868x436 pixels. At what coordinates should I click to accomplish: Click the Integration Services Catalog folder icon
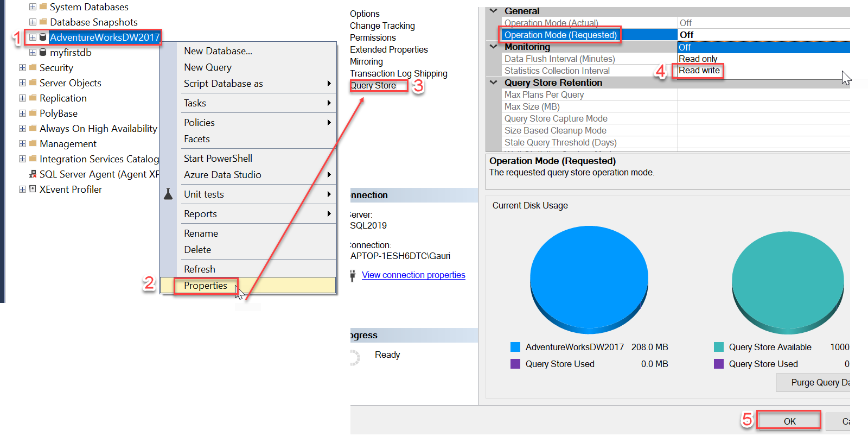tap(33, 159)
